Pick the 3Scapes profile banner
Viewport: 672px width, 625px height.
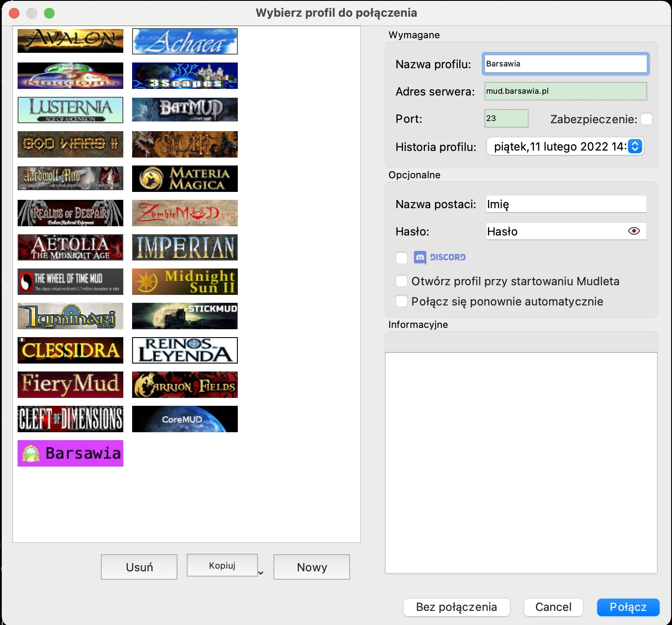[185, 75]
